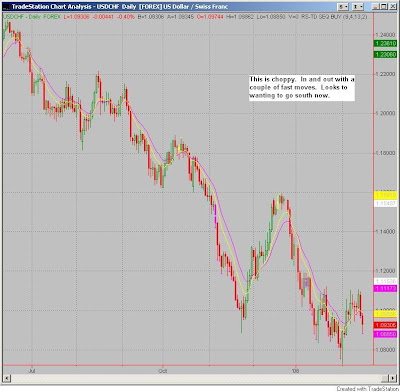Screen dimensions: 400x392
Task: Click the magenta 1.11173 price marker
Action: tap(385, 288)
